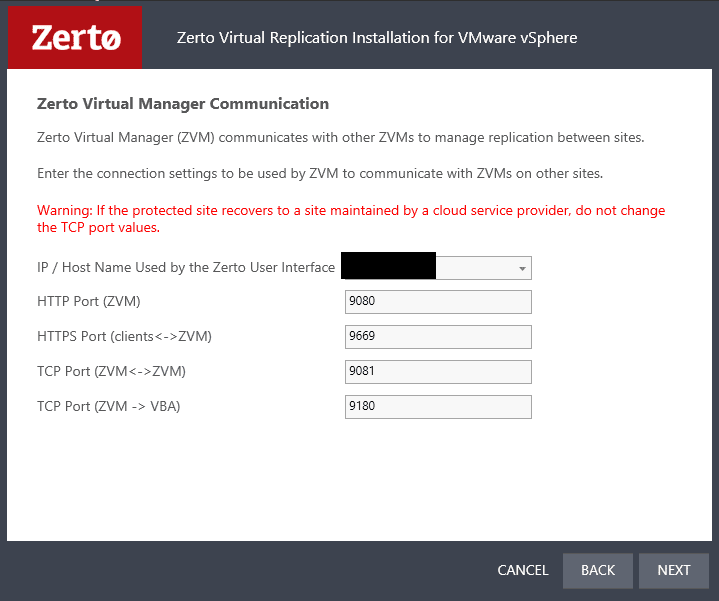The image size is (719, 601).
Task: Open the IP / Host Name dropdown arrow
Action: click(522, 268)
